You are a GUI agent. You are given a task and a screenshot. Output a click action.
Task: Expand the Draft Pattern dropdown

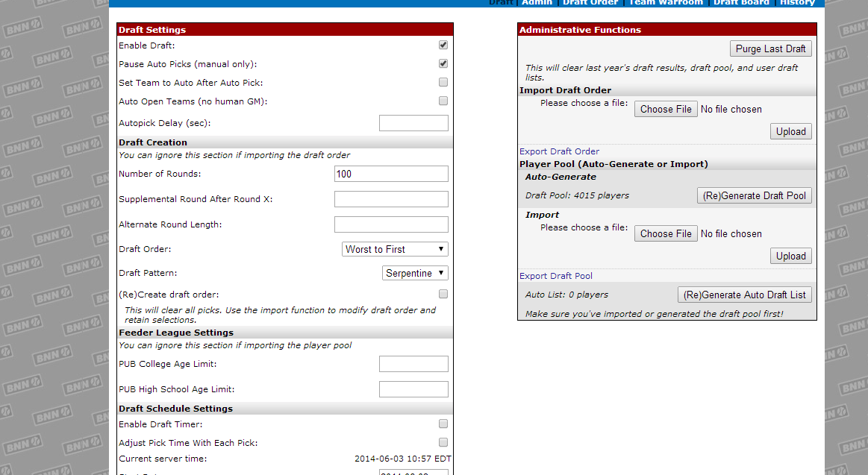415,274
